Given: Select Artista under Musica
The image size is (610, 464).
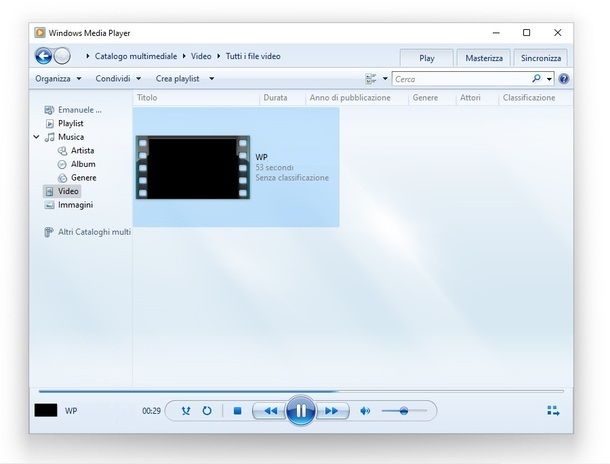Looking at the screenshot, I should coord(82,151).
